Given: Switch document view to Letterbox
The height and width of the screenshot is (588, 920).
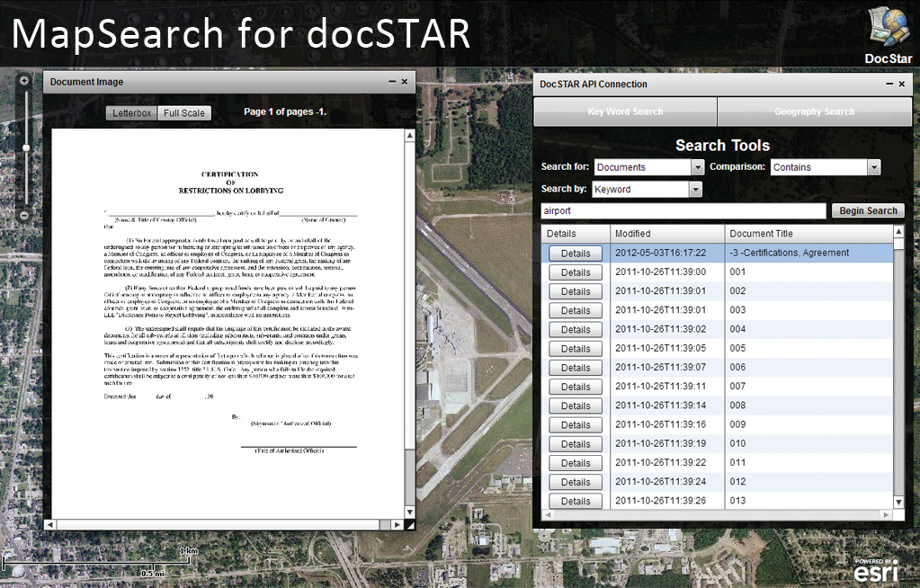Looking at the screenshot, I should [x=132, y=113].
